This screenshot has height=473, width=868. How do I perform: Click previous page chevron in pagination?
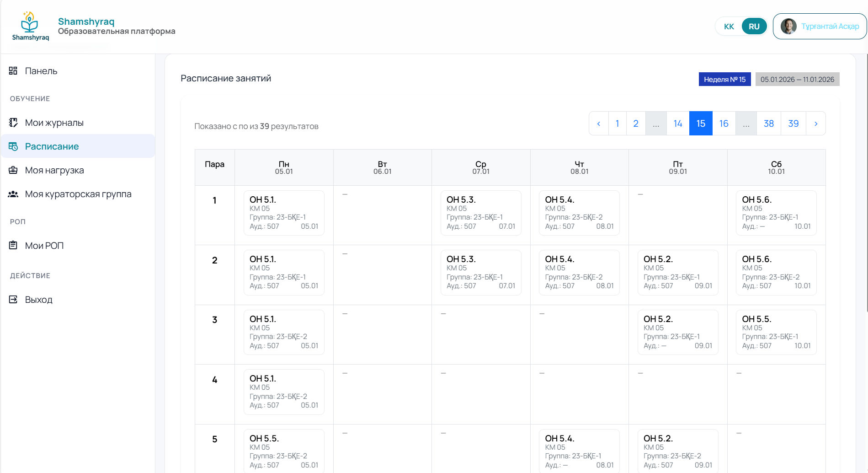(599, 123)
